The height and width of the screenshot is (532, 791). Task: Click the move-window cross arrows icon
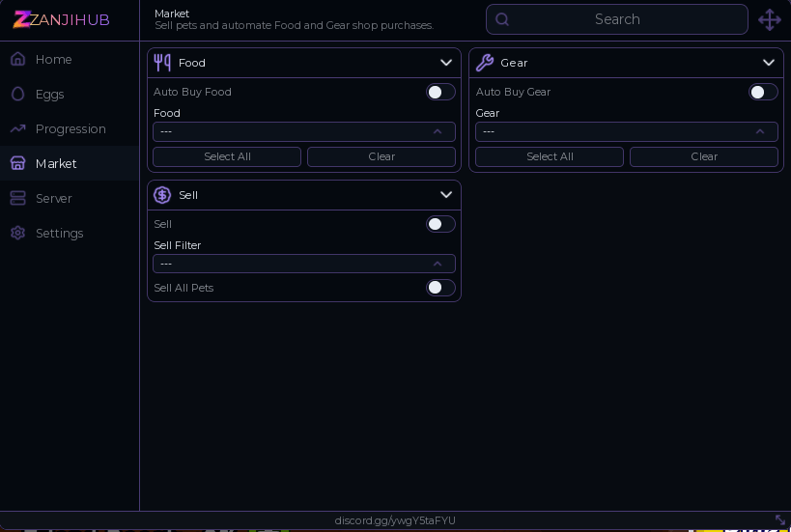770,19
